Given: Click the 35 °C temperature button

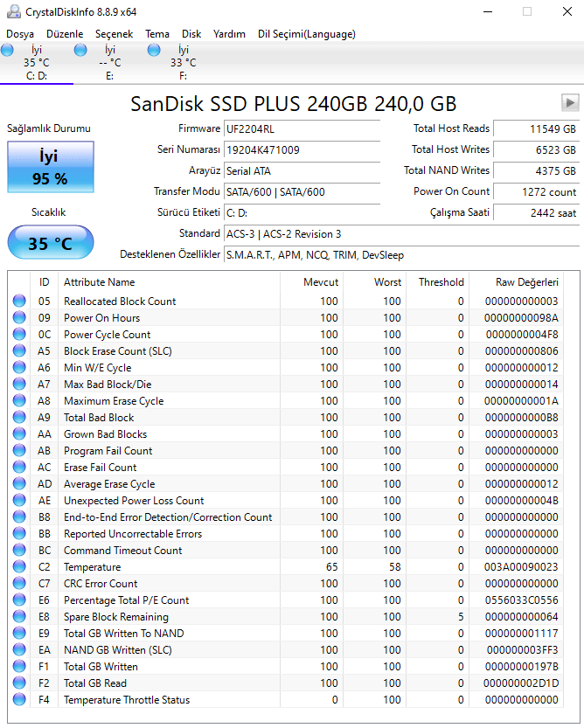Looking at the screenshot, I should click(50, 242).
